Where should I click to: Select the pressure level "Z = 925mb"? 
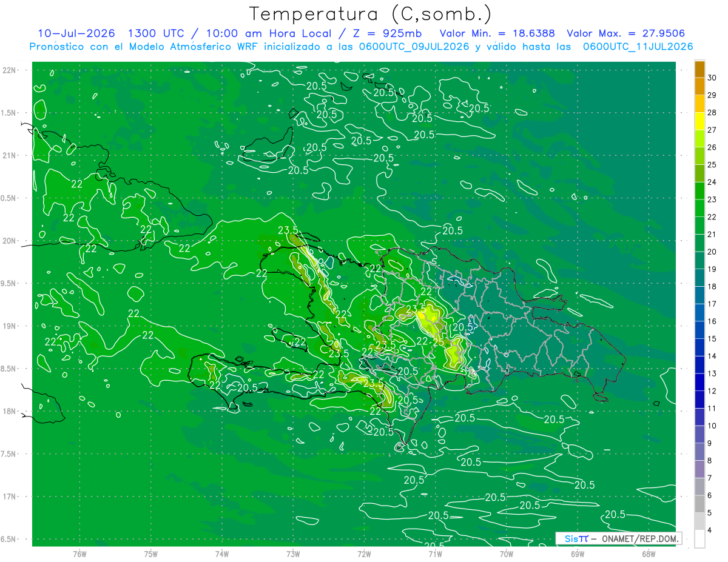(x=388, y=33)
